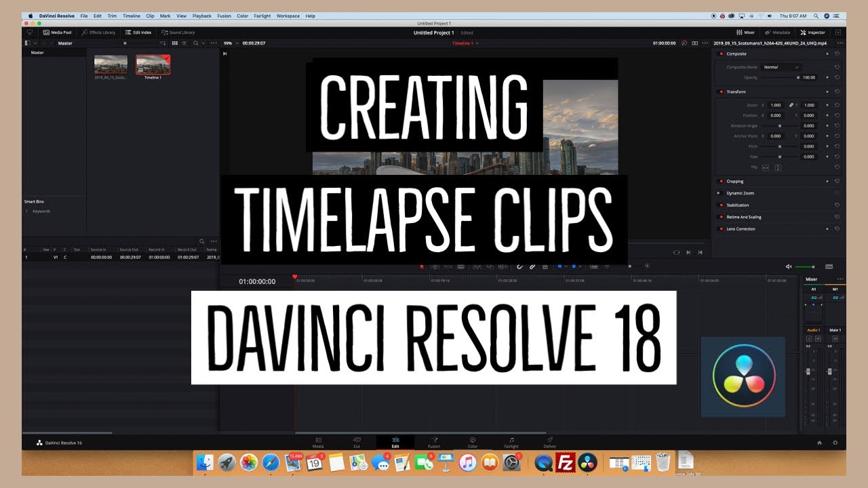Open the Metadata panel
This screenshot has height=488, width=868.
click(x=777, y=33)
